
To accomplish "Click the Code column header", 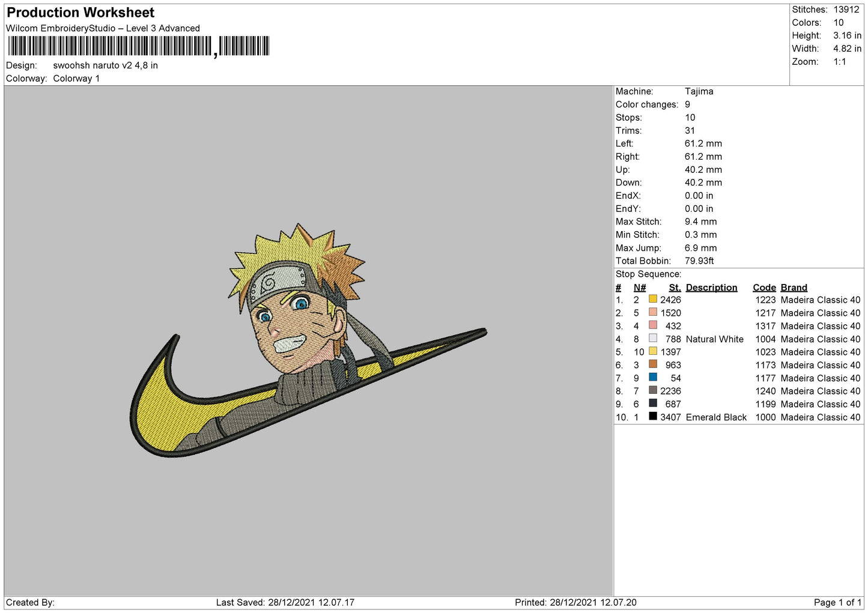I will tap(764, 288).
